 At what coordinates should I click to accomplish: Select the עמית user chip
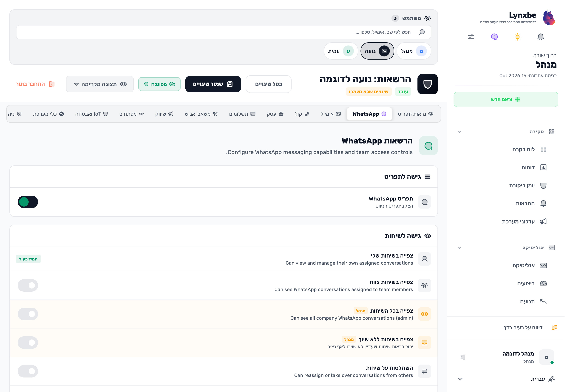341,51
